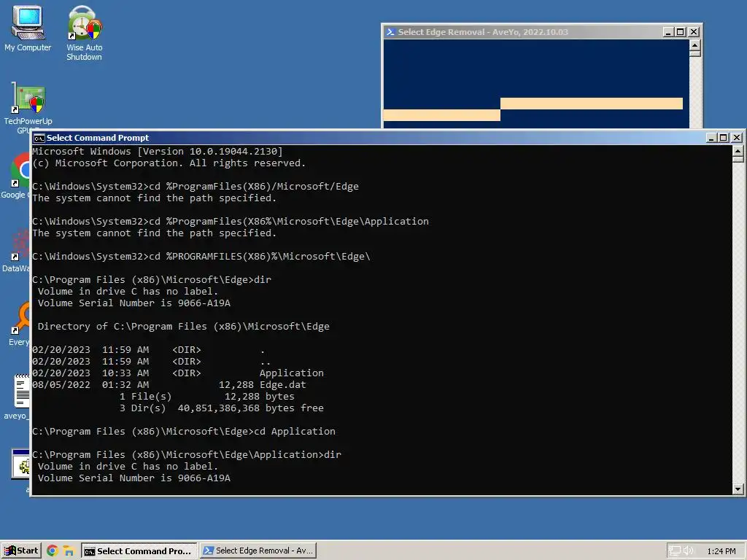
Task: Maximize the Command Prompt window
Action: coord(724,138)
